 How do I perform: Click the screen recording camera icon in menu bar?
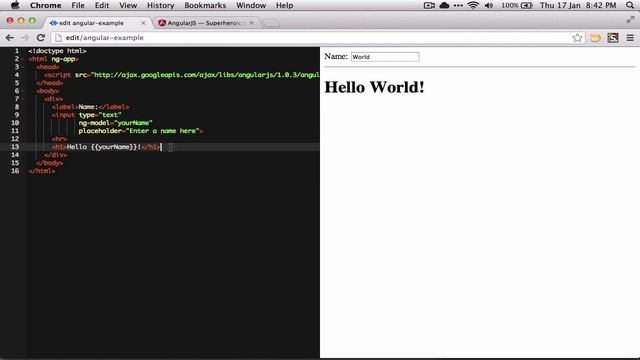tap(429, 5)
